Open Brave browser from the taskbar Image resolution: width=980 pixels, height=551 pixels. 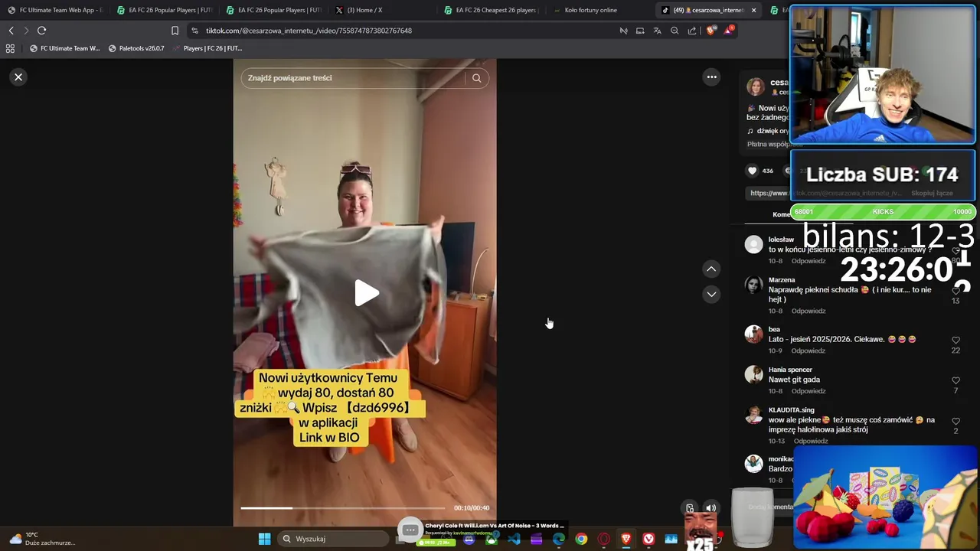pyautogui.click(x=626, y=539)
